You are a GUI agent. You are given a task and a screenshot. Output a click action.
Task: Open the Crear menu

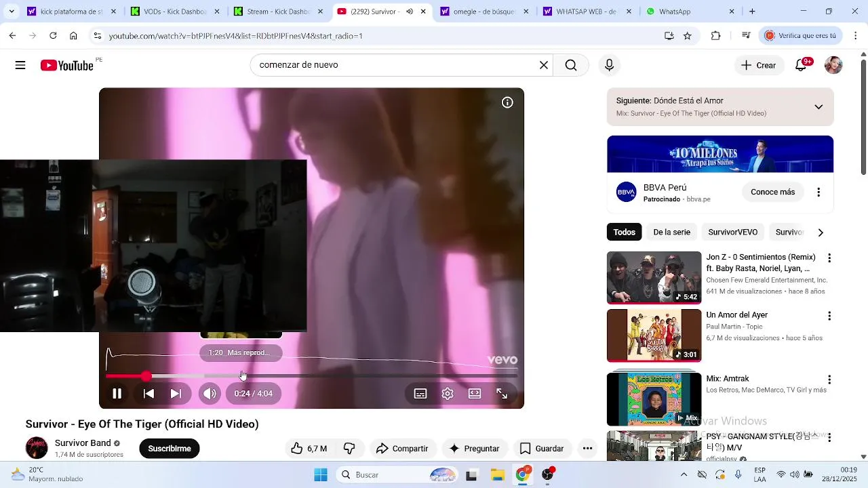coord(759,65)
